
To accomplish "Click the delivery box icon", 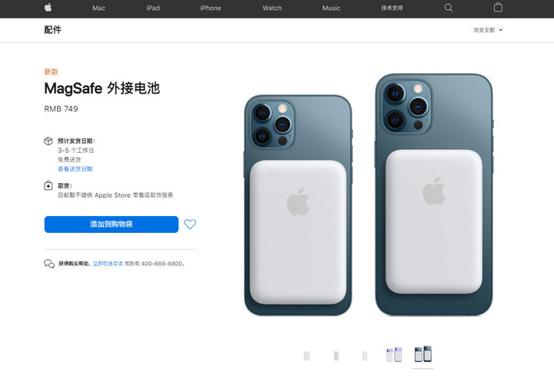I will point(48,141).
